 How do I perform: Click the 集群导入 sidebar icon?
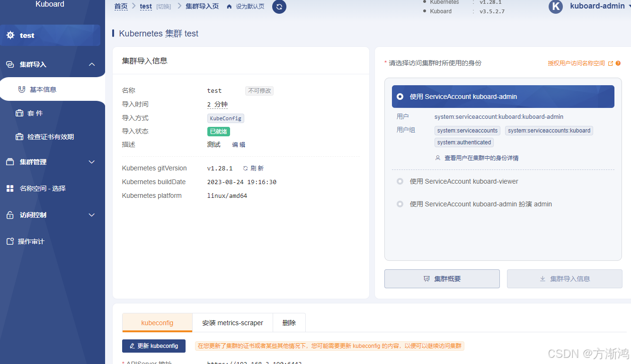point(10,64)
